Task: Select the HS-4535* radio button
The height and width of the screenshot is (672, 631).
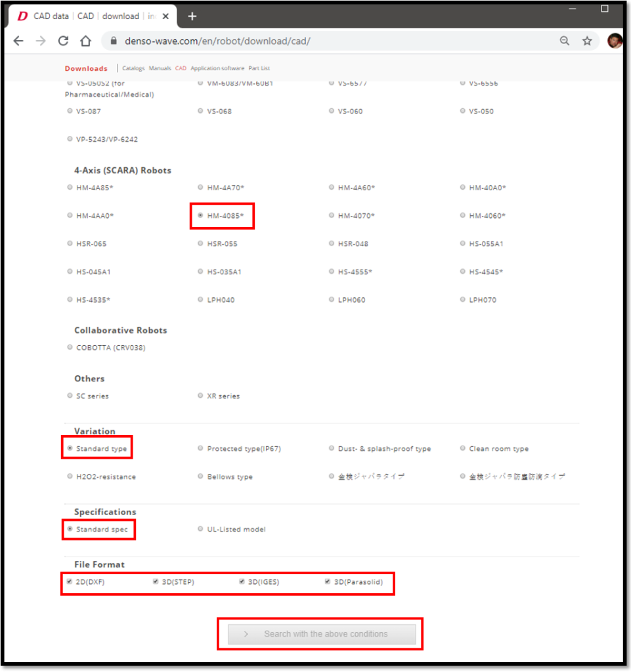Action: click(x=70, y=299)
